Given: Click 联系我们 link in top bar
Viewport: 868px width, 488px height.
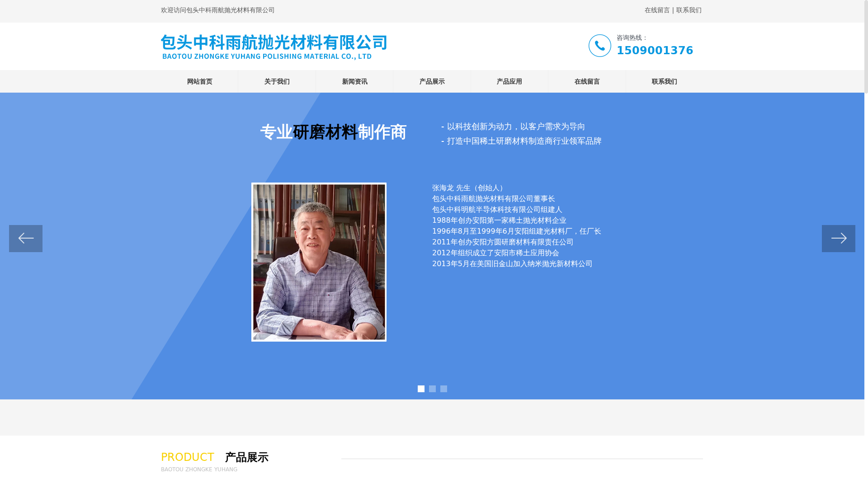Looking at the screenshot, I should 689,10.
